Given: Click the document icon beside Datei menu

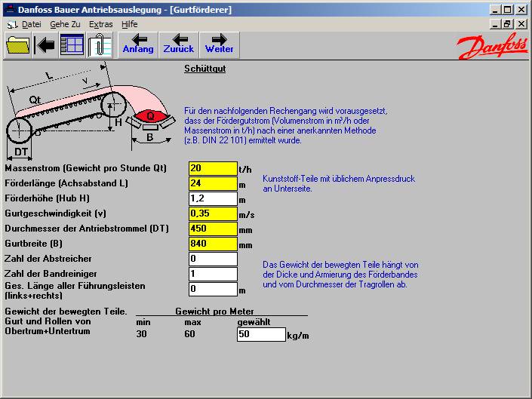Looking at the screenshot, I should 12,24.
